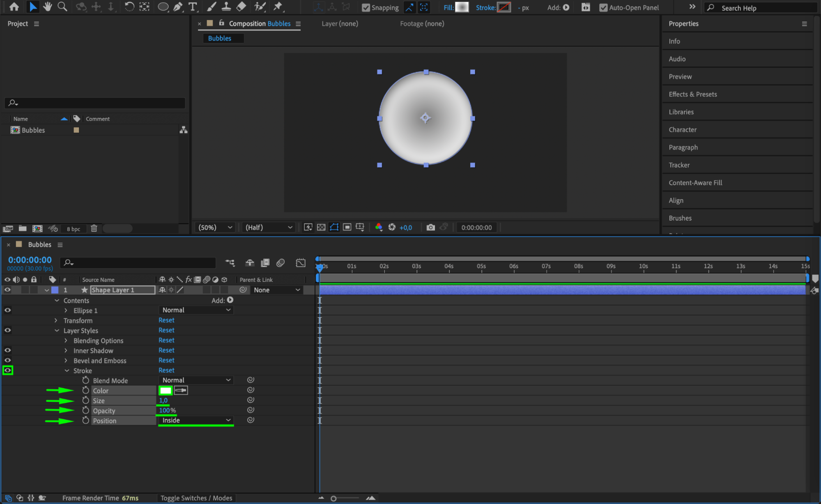
Task: Click the white Stroke Color swatch
Action: coord(166,390)
